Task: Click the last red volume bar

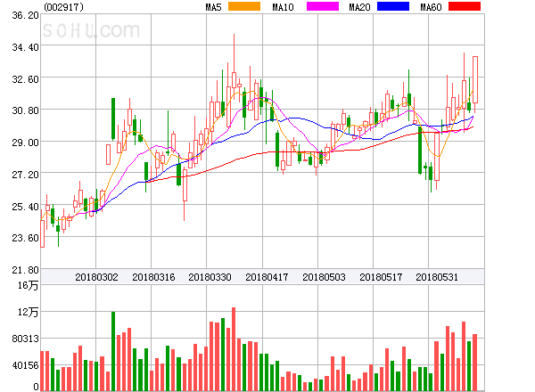Action: [x=474, y=363]
